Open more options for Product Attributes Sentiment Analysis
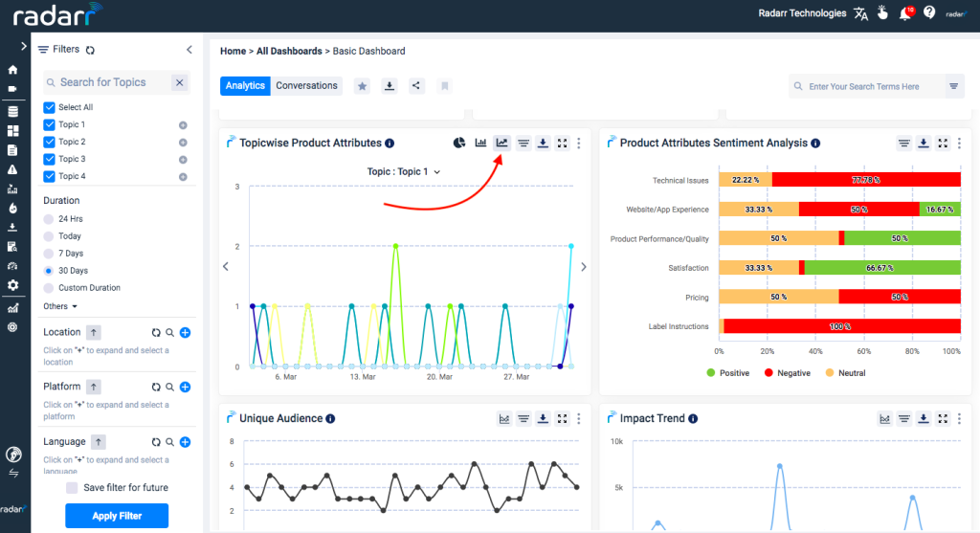The image size is (980, 533). tap(959, 144)
